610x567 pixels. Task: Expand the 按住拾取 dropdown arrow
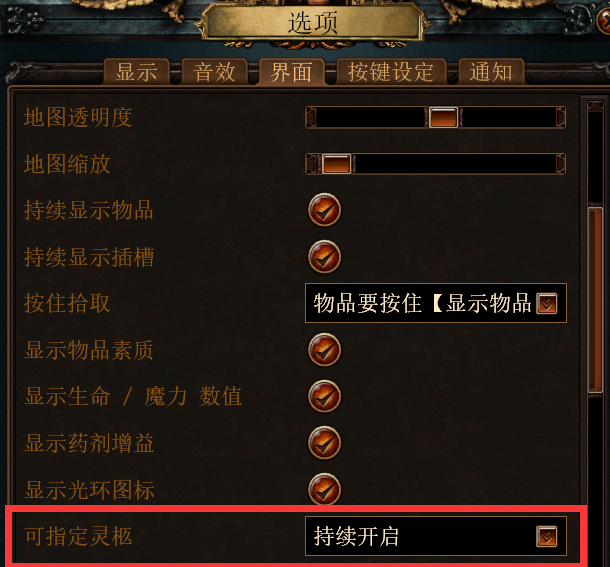(547, 304)
